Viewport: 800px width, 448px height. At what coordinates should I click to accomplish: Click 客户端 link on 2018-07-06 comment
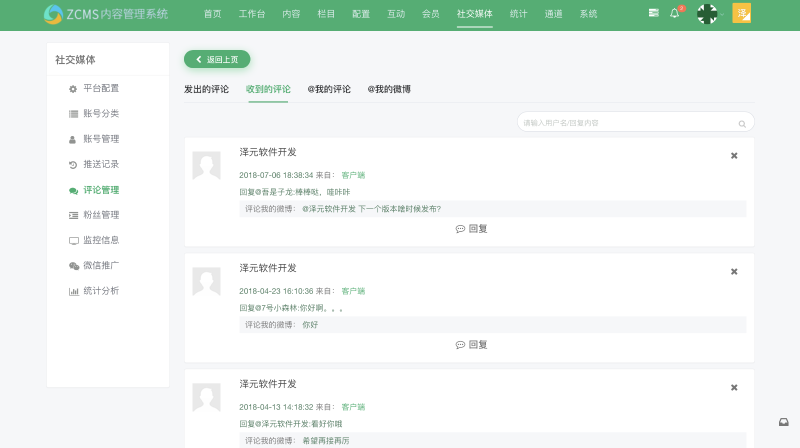[x=353, y=175]
